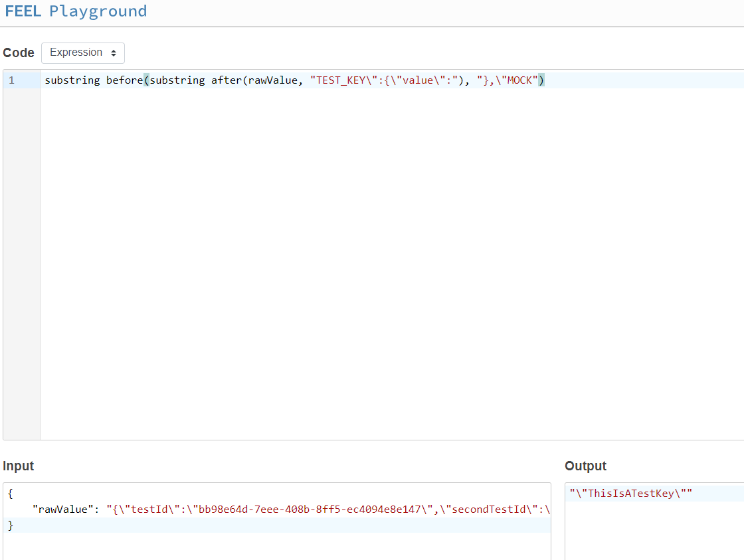
Task: Click the ThisIsATestKey output result
Action: pos(630,494)
